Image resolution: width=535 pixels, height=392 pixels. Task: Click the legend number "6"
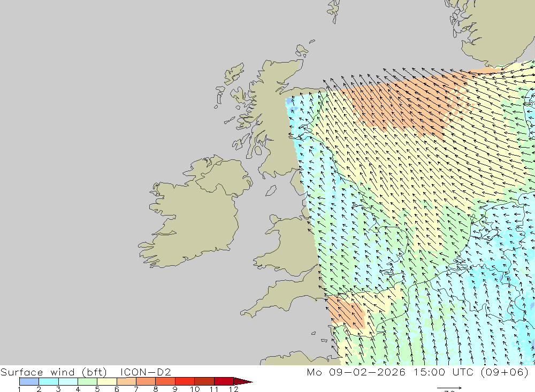[x=117, y=389]
